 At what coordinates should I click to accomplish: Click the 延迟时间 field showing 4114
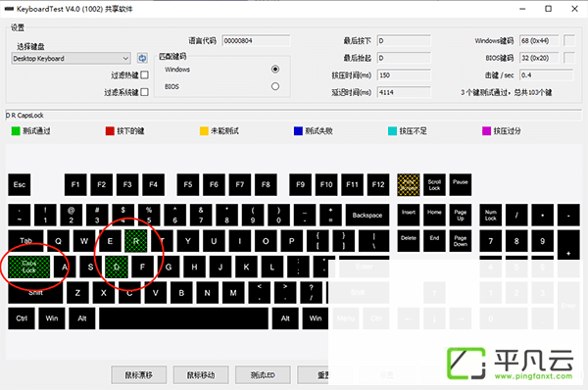tap(404, 92)
